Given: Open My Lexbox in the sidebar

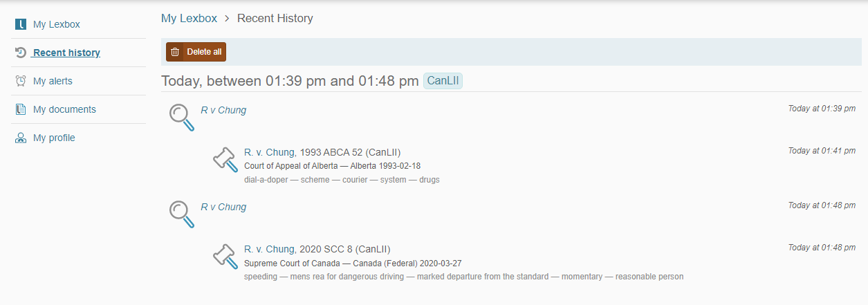Looking at the screenshot, I should click(57, 24).
